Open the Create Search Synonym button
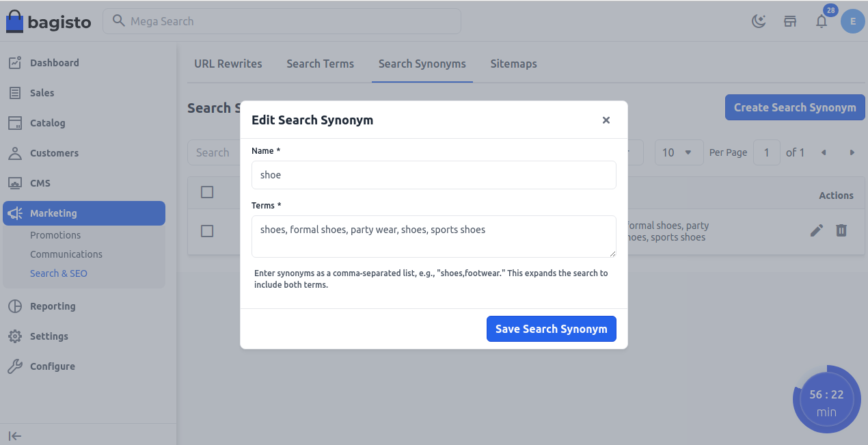The image size is (868, 445). 794,107
